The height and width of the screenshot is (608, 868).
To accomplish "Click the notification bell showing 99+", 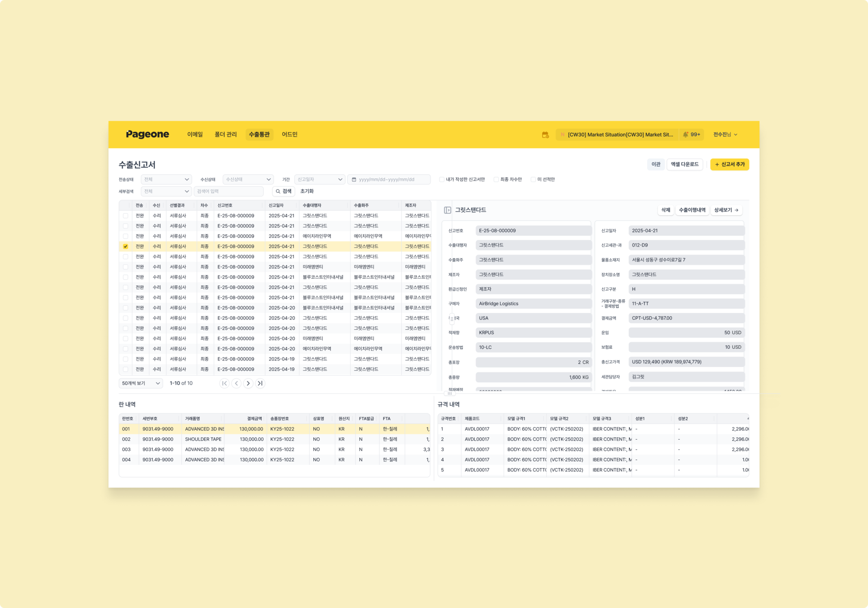I will click(x=692, y=135).
